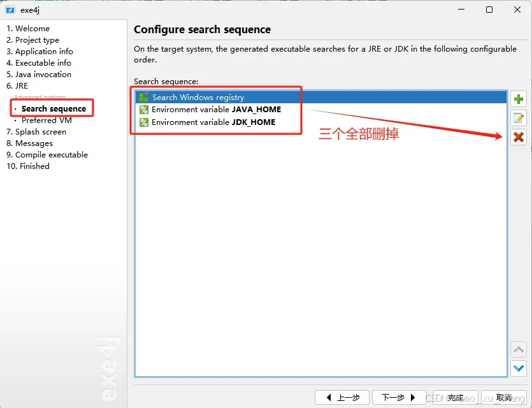532x408 pixels.
Task: Select Environment variable JAVA_HOME entry
Action: pos(320,109)
